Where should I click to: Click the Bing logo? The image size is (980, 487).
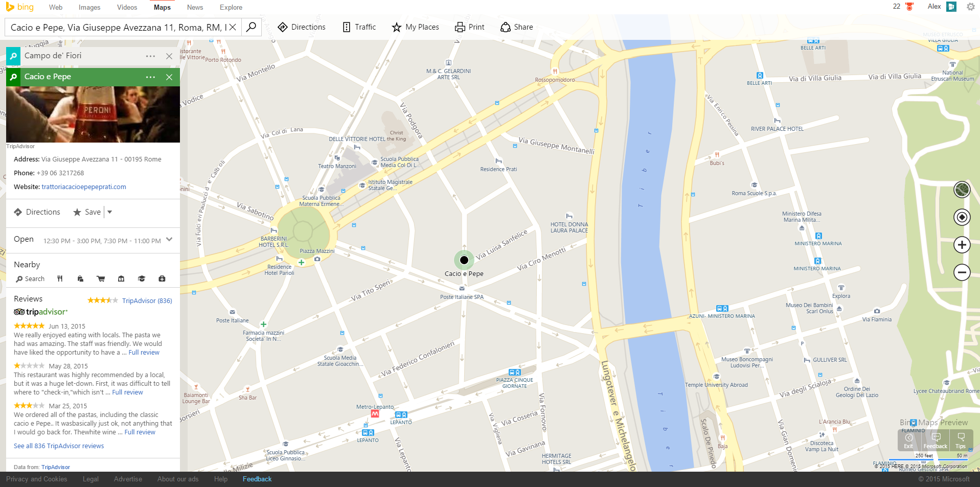tap(19, 7)
